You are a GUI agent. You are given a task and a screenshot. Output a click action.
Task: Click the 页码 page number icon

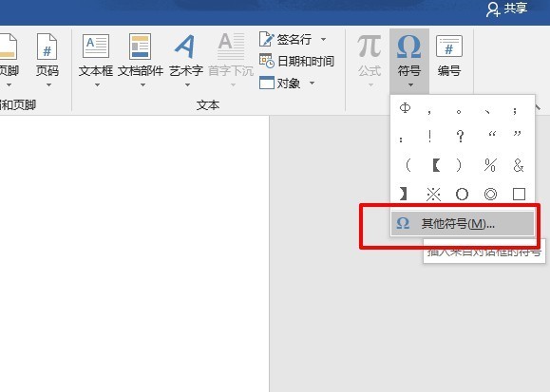(47, 47)
